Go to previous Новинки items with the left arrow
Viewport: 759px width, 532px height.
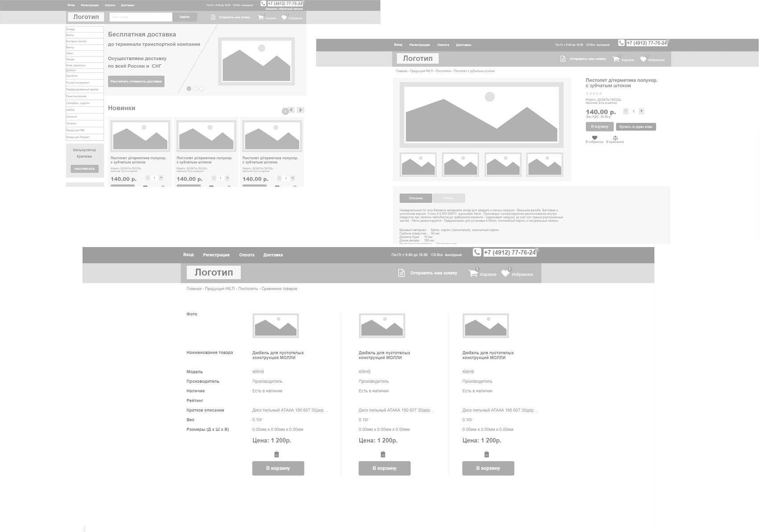[x=292, y=110]
